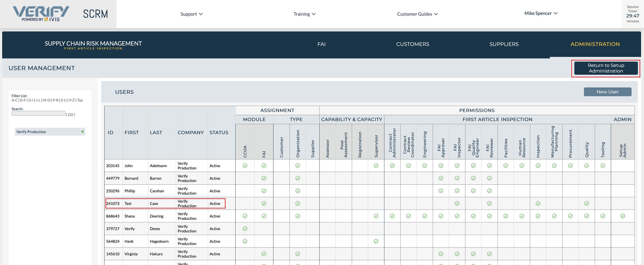Toggle Test Case's FAI Inspector checkmark
This screenshot has width=644, height=265.
click(457, 203)
